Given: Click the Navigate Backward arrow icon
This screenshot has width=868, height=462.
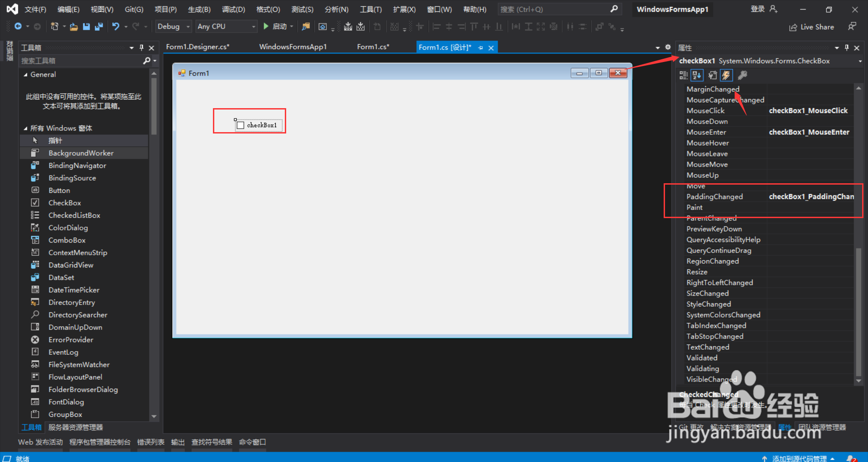Looking at the screenshot, I should tap(18, 26).
